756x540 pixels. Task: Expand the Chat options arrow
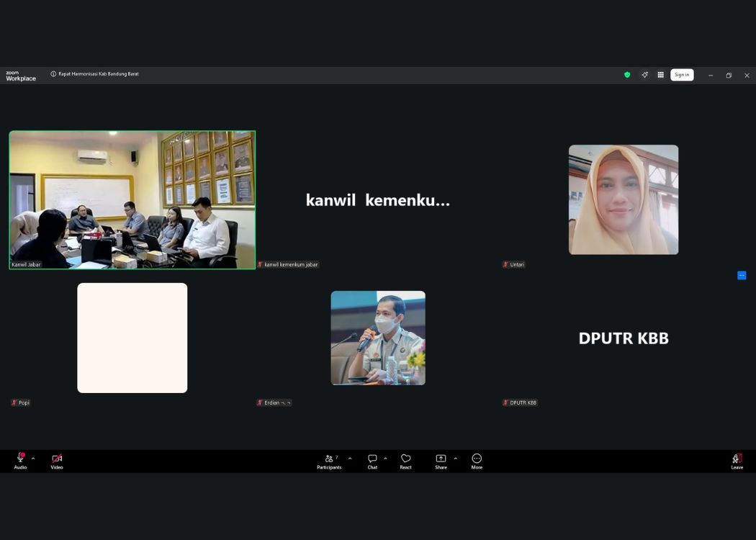(x=385, y=459)
